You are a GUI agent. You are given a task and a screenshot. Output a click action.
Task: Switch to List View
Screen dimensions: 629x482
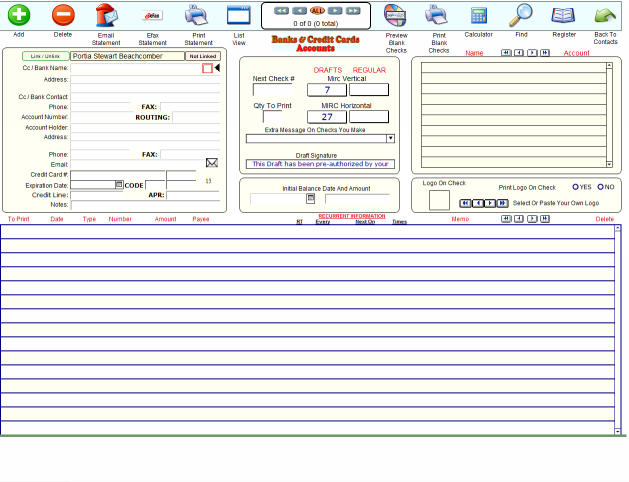(x=238, y=15)
